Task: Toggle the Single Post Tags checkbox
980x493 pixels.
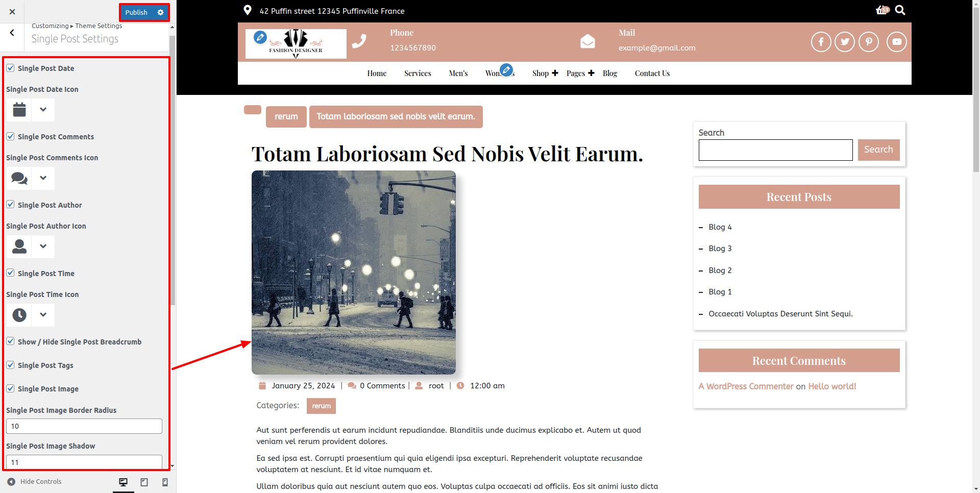Action: pyautogui.click(x=10, y=365)
